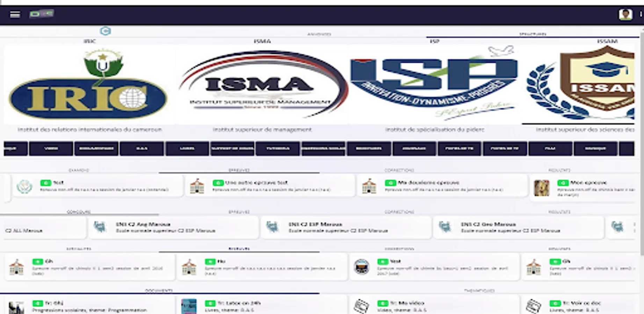The width and height of the screenshot is (644, 314).
Task: Click the school building icon on the 'Hu' card
Action: (x=189, y=267)
